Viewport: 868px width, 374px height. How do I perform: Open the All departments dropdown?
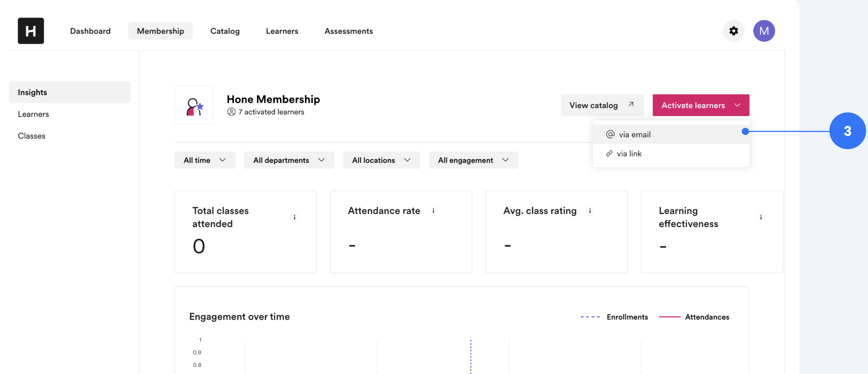[x=289, y=160]
